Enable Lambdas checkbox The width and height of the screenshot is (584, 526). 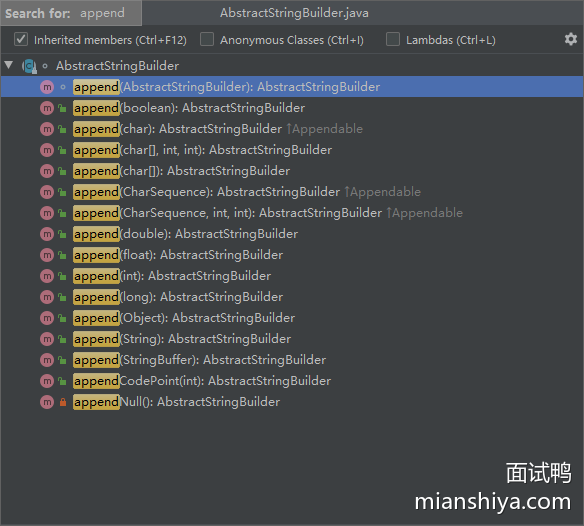pyautogui.click(x=393, y=39)
